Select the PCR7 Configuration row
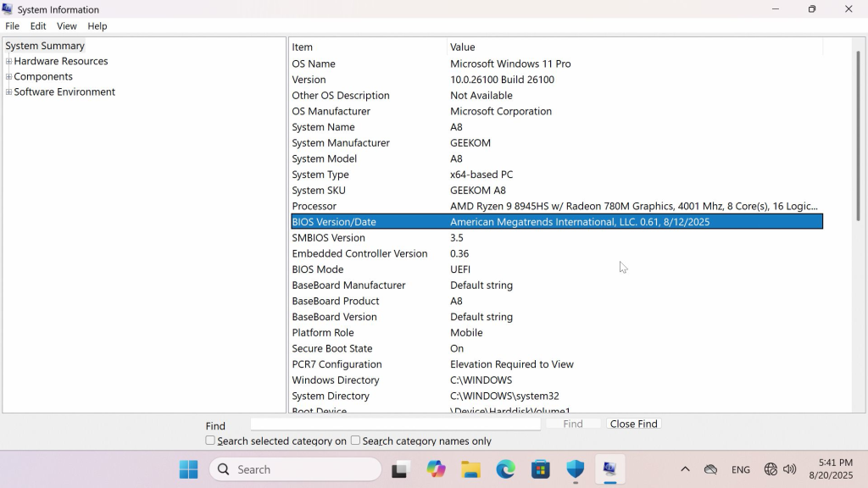Image resolution: width=868 pixels, height=488 pixels. (x=556, y=364)
